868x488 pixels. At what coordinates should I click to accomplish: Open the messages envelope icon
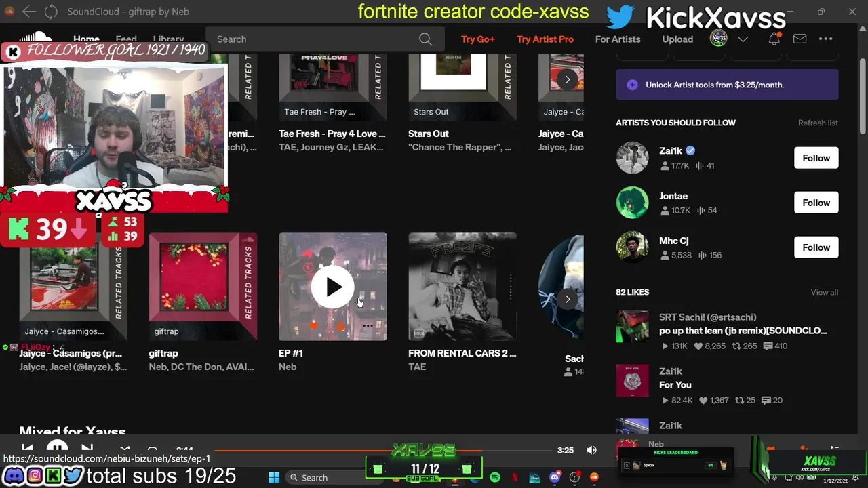coord(800,39)
